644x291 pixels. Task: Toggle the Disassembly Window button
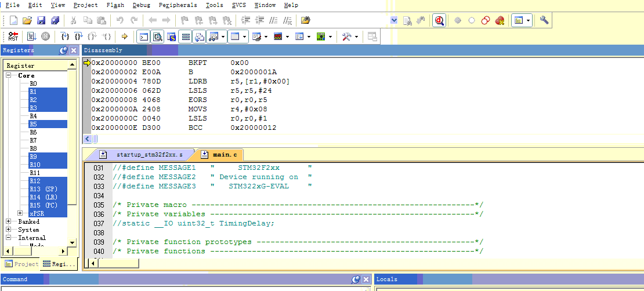[x=158, y=37]
